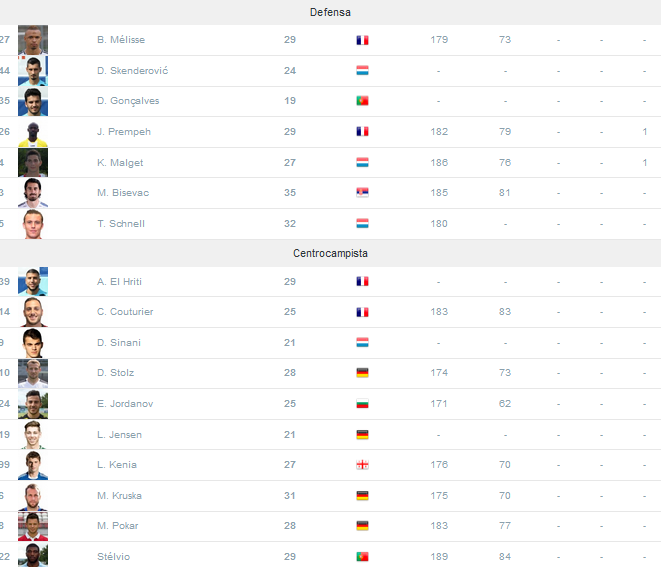The image size is (661, 567).
Task: Click the Portuguese flag beside Stélvio
Action: click(x=362, y=556)
